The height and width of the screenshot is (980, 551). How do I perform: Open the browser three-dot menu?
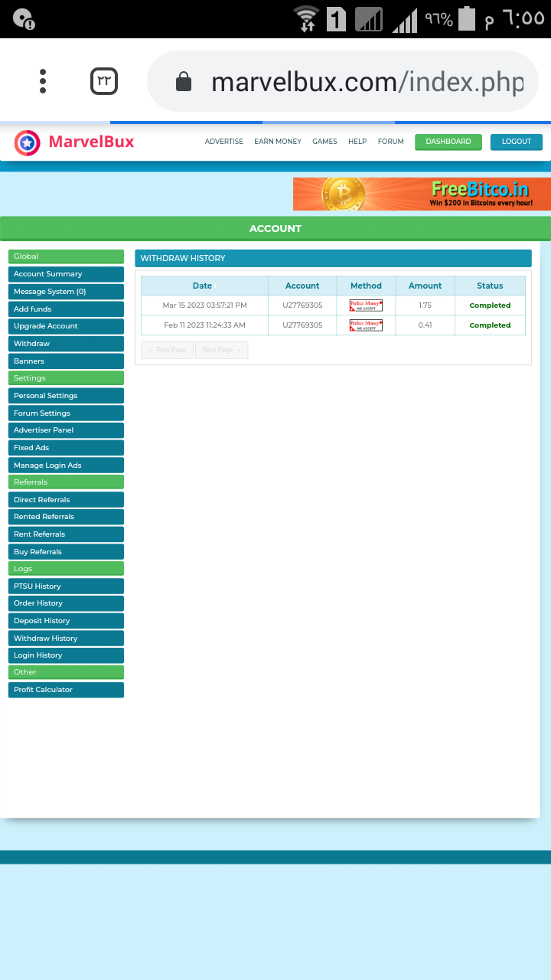point(43,81)
